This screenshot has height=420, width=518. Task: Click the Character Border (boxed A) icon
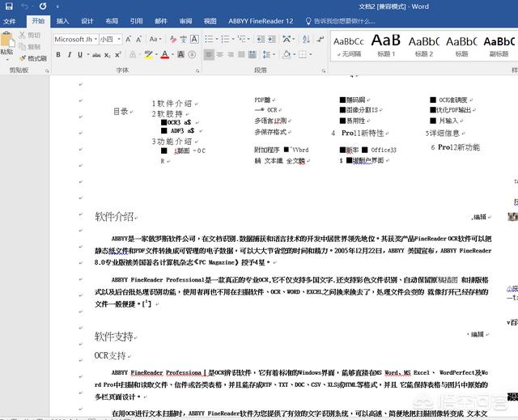(194, 40)
